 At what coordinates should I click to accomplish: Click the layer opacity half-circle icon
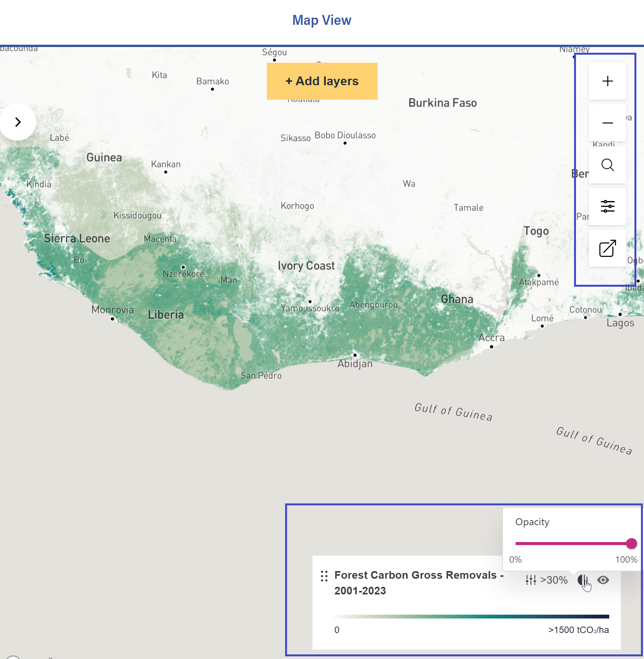(582, 580)
